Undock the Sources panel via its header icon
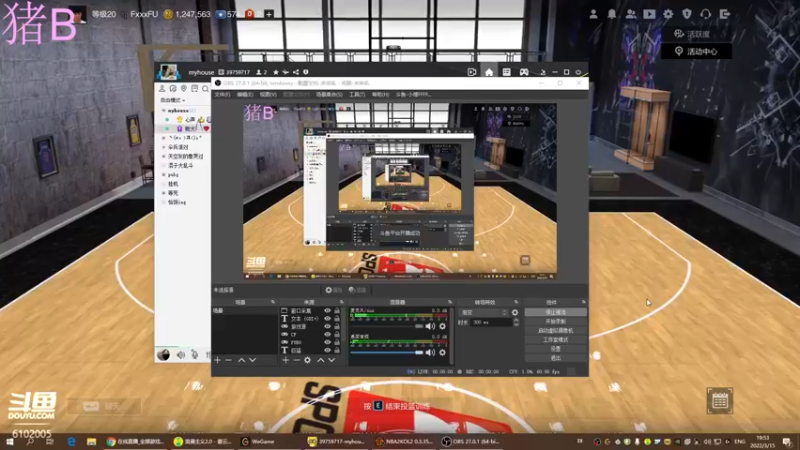Image resolution: width=800 pixels, height=450 pixels. click(x=341, y=302)
